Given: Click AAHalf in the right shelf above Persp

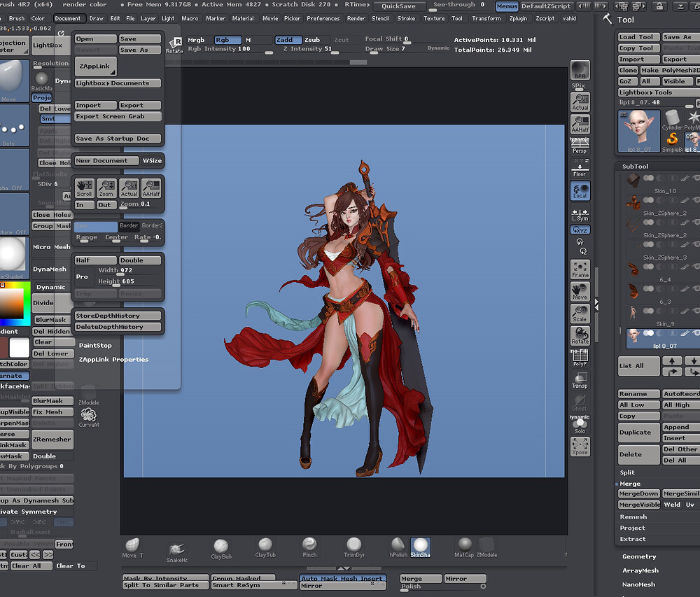Looking at the screenshot, I should (x=580, y=124).
